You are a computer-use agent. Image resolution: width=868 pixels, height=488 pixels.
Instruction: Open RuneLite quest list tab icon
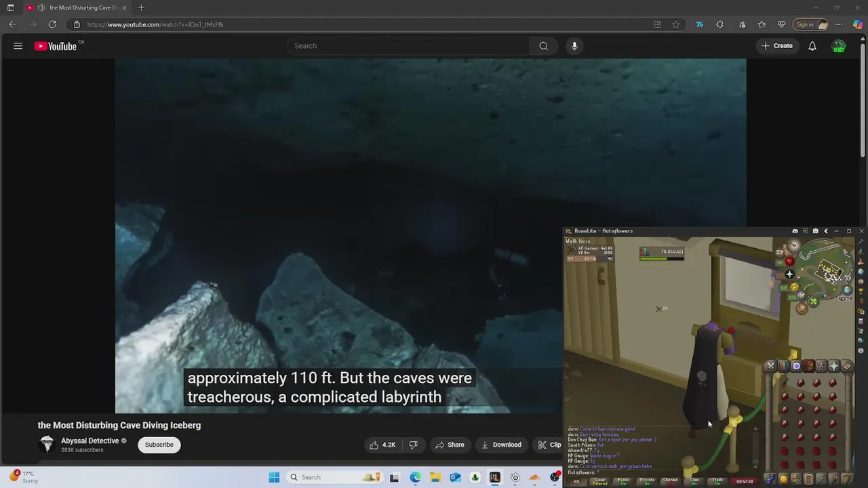pyautogui.click(x=796, y=366)
